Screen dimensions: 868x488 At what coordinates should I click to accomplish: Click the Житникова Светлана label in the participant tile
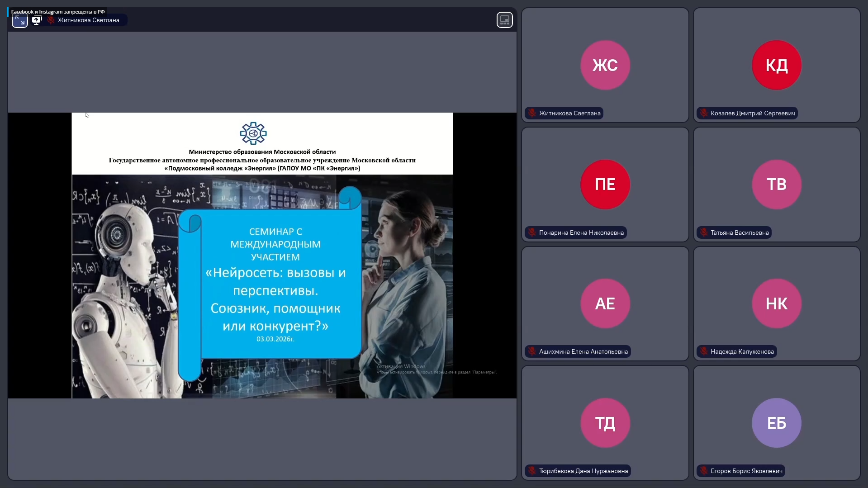(x=569, y=113)
